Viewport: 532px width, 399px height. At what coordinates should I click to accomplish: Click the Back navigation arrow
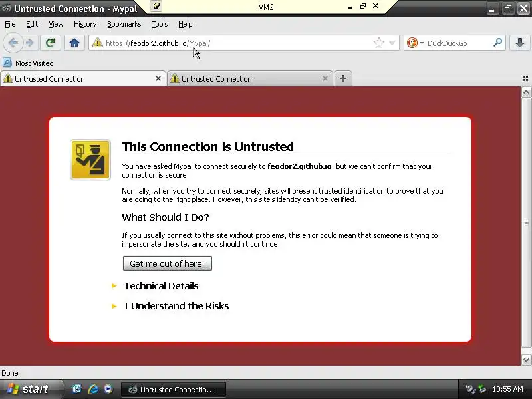[13, 43]
